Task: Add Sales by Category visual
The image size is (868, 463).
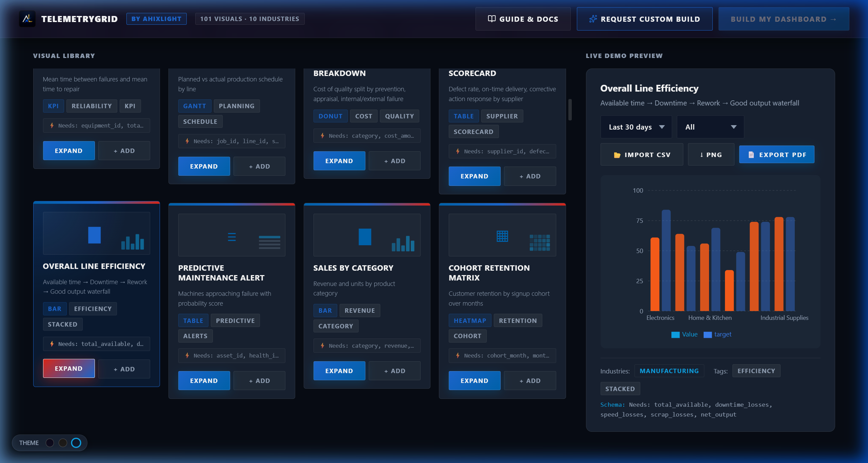Action: [x=395, y=371]
